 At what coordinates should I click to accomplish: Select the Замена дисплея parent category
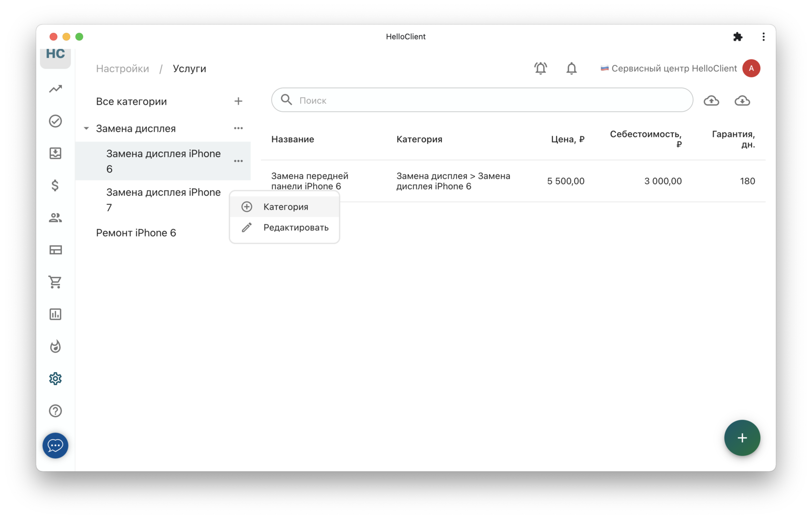[136, 129]
